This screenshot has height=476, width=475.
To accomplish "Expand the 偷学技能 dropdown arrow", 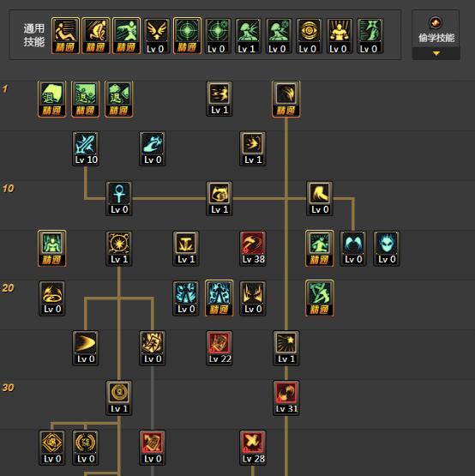I will [x=436, y=53].
